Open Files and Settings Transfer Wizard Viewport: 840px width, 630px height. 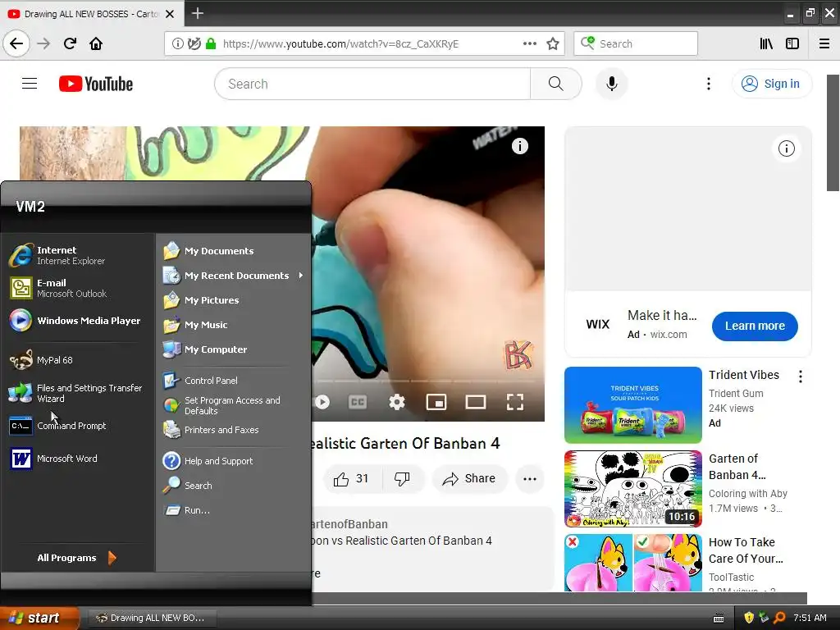point(78,393)
